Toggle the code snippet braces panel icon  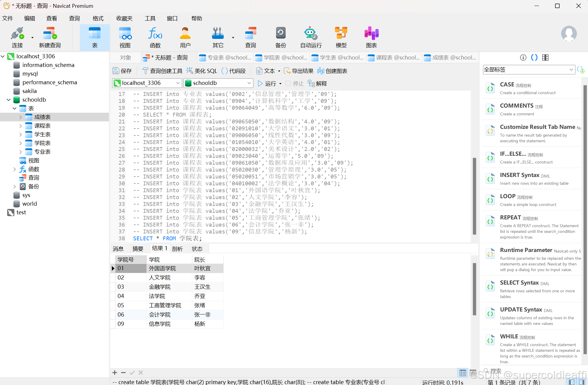tap(534, 57)
